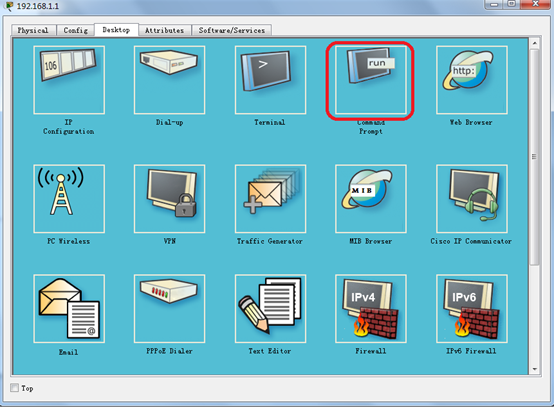The width and height of the screenshot is (554, 408).
Task: Open the Command Prompt icon
Action: 371,80
